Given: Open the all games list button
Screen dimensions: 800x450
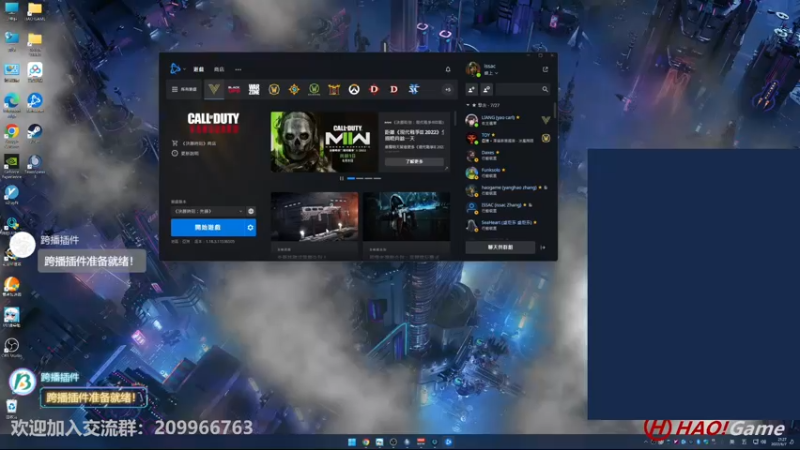Looking at the screenshot, I should tap(184, 89).
